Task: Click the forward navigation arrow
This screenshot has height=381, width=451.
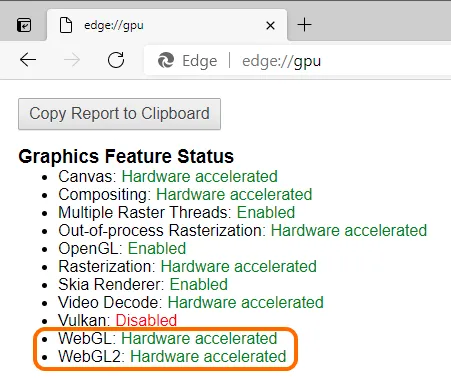Action: point(72,60)
